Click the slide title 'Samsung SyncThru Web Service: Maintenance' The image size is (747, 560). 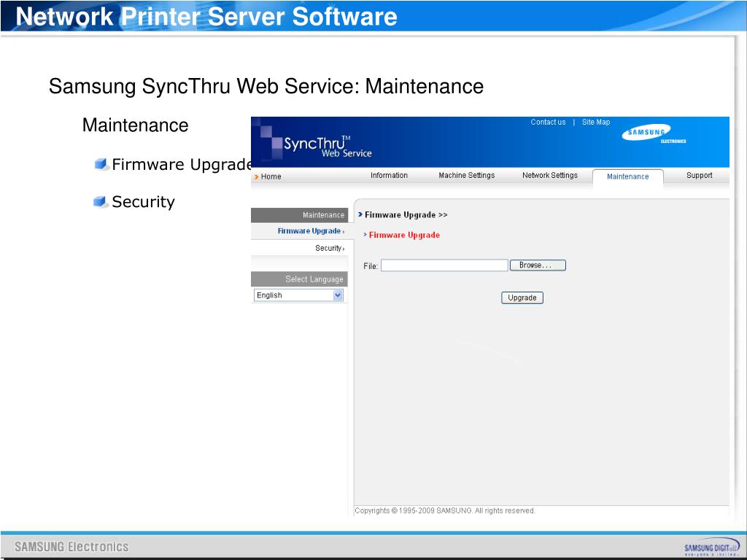click(266, 87)
